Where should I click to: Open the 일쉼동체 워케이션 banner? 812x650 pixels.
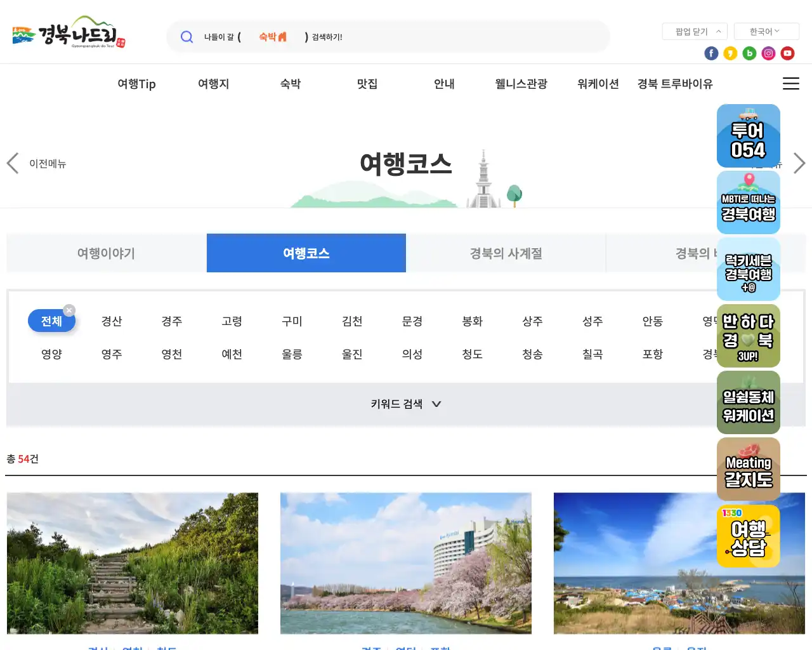pos(749,402)
